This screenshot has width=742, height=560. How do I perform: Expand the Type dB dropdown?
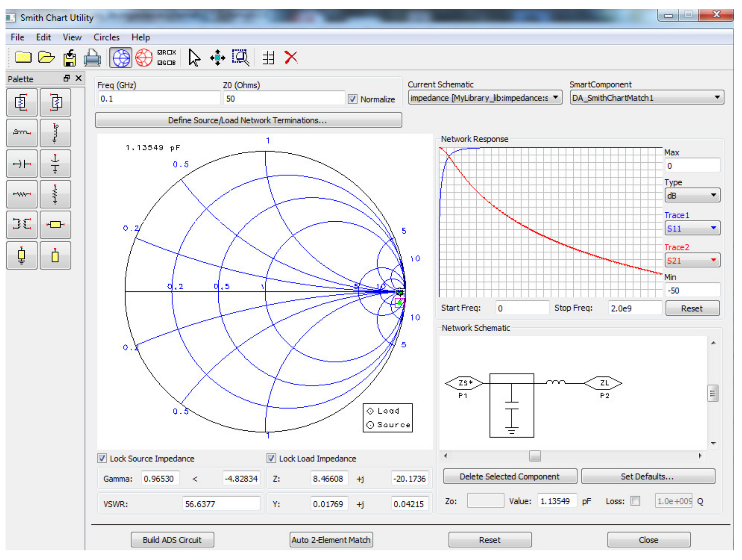pyautogui.click(x=692, y=195)
